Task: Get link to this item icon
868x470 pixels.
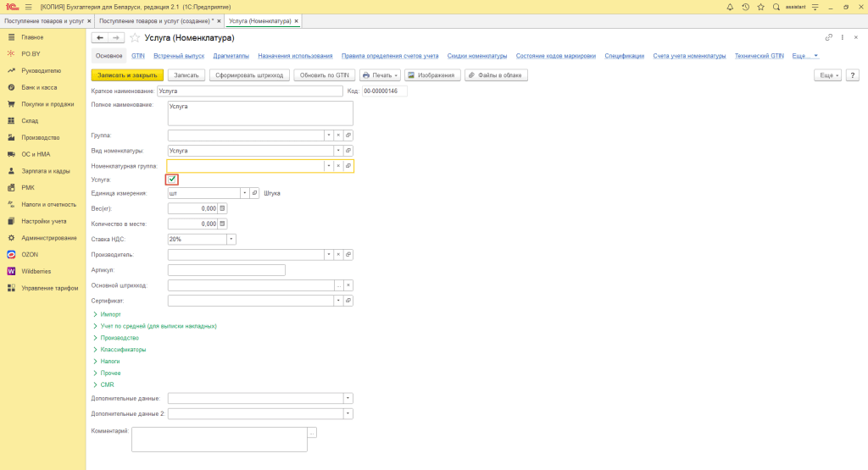Action: click(828, 38)
